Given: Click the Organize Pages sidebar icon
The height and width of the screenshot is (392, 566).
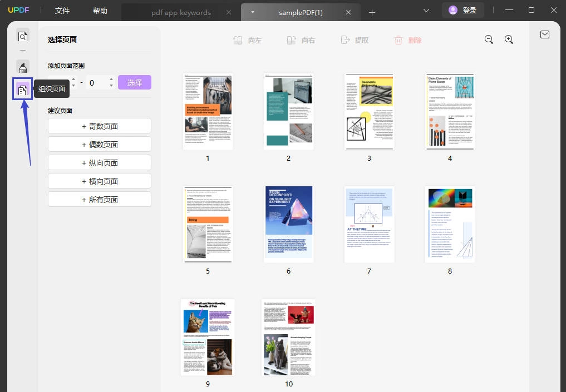Looking at the screenshot, I should coord(23,89).
